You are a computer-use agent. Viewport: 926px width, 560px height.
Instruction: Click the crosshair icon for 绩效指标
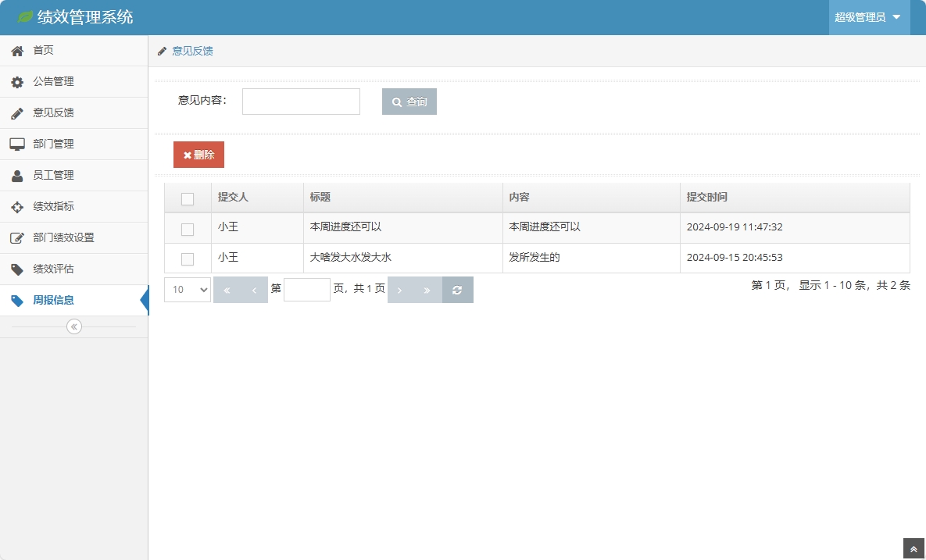[x=17, y=207]
